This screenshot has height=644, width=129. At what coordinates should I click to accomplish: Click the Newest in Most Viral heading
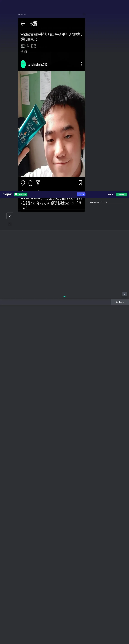(98, 202)
